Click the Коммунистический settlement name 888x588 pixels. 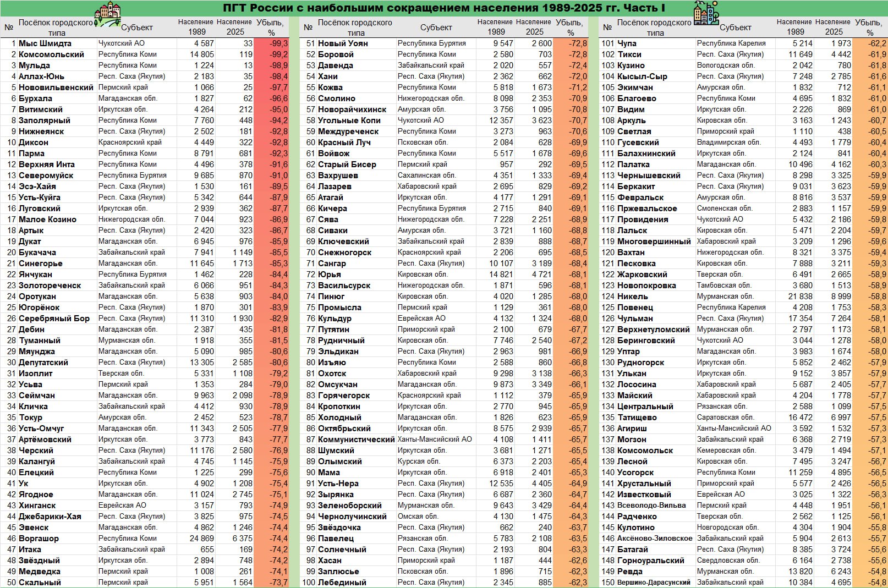pyautogui.click(x=356, y=439)
